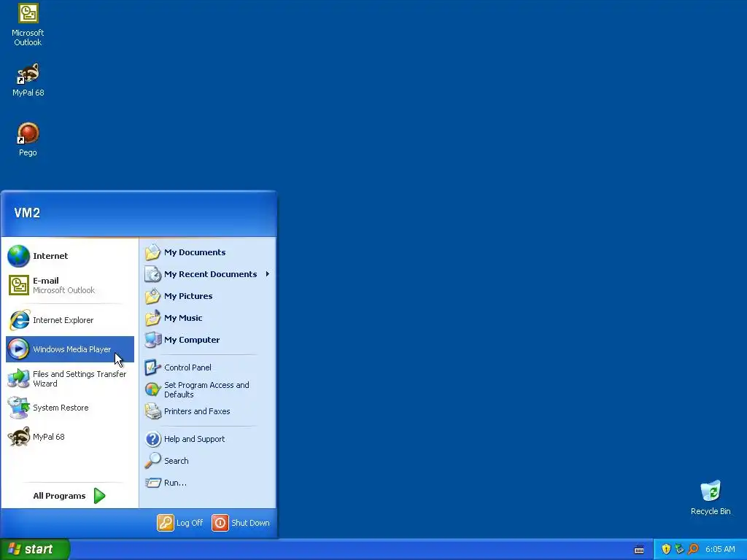The width and height of the screenshot is (747, 560).
Task: Open MyPal 68 in Start menu list
Action: (69, 437)
